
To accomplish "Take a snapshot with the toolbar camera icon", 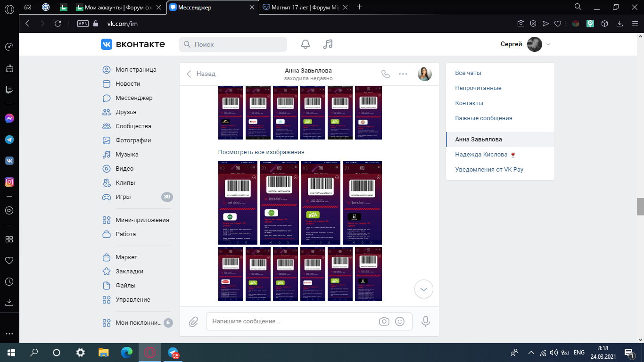I will click(x=521, y=24).
